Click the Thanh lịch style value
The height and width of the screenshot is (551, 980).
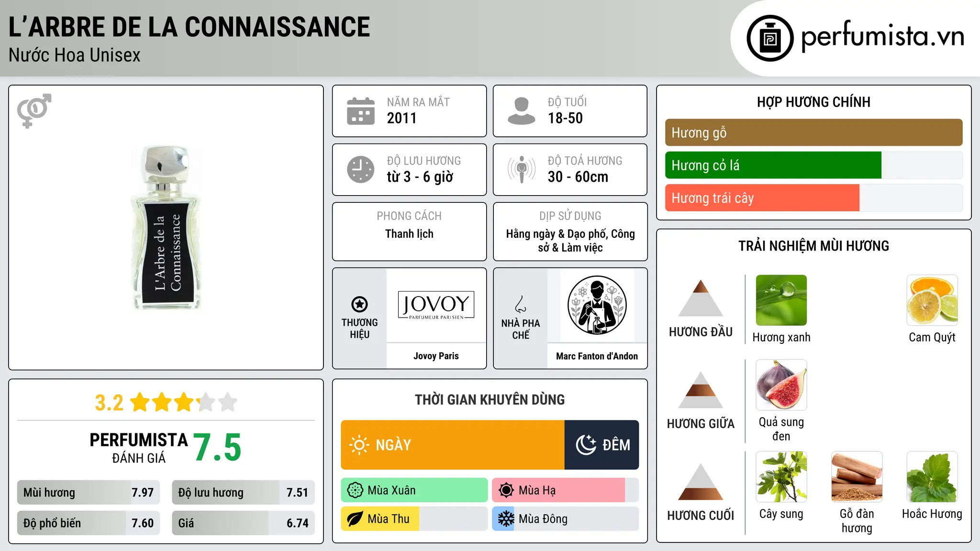coord(409,234)
